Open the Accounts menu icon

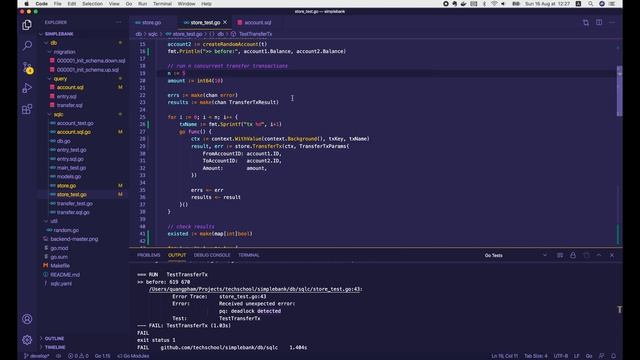click(x=27, y=319)
